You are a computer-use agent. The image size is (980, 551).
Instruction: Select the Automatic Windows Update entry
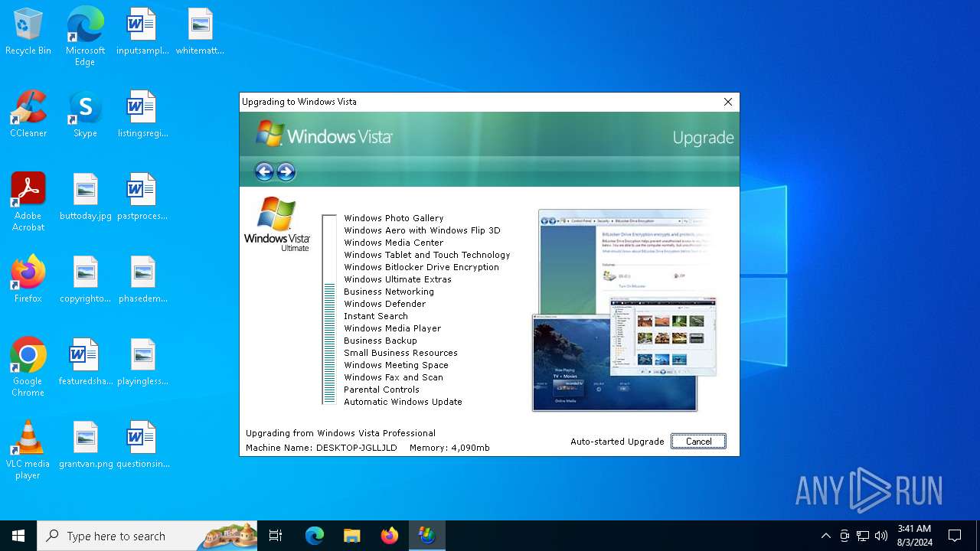(403, 402)
